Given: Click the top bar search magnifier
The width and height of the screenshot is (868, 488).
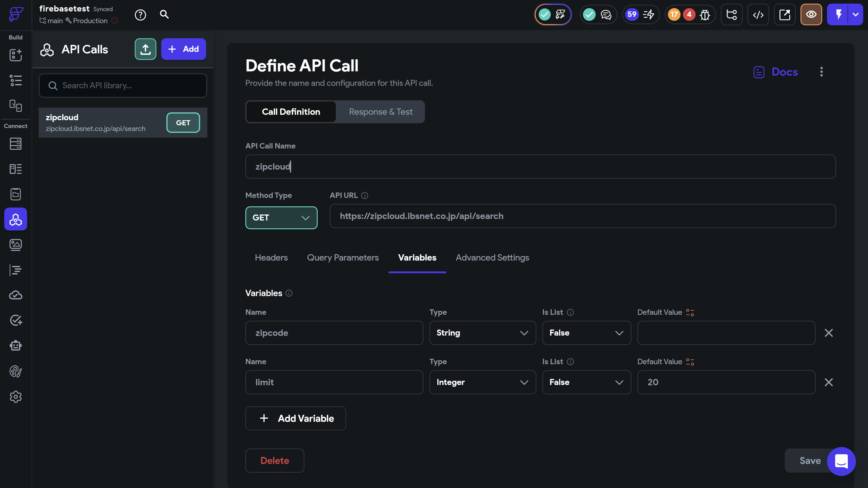Looking at the screenshot, I should (x=164, y=14).
